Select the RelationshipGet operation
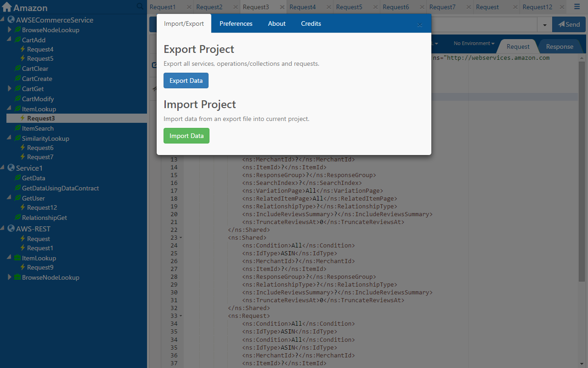Viewport: 588px width, 368px height. (45, 218)
